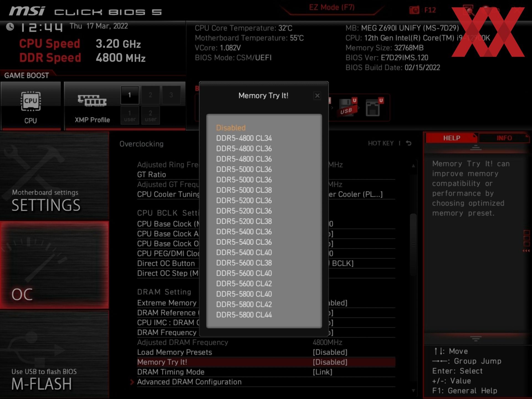Open the HELP tab
The image size is (532, 399).
point(452,138)
